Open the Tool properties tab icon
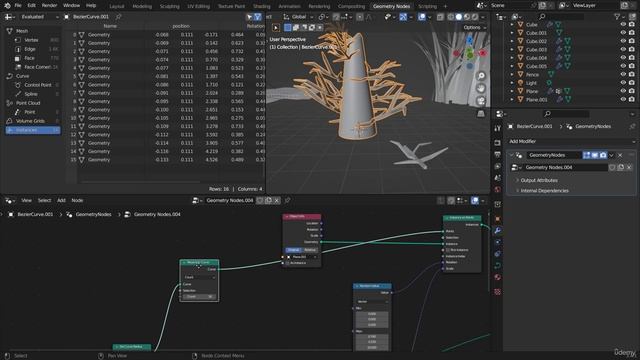Image resolution: width=640 pixels, height=360 pixels. coord(497,128)
